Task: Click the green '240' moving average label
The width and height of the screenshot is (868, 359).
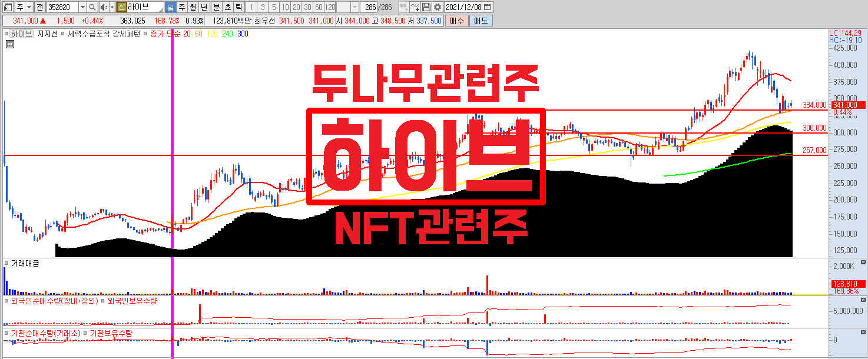Action: pos(227,34)
